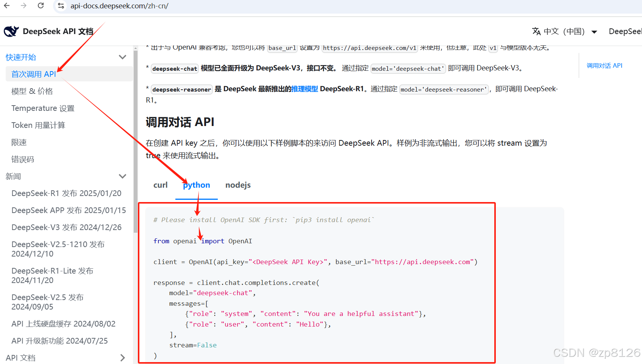Open the 中文（中国）language dropdown

565,31
